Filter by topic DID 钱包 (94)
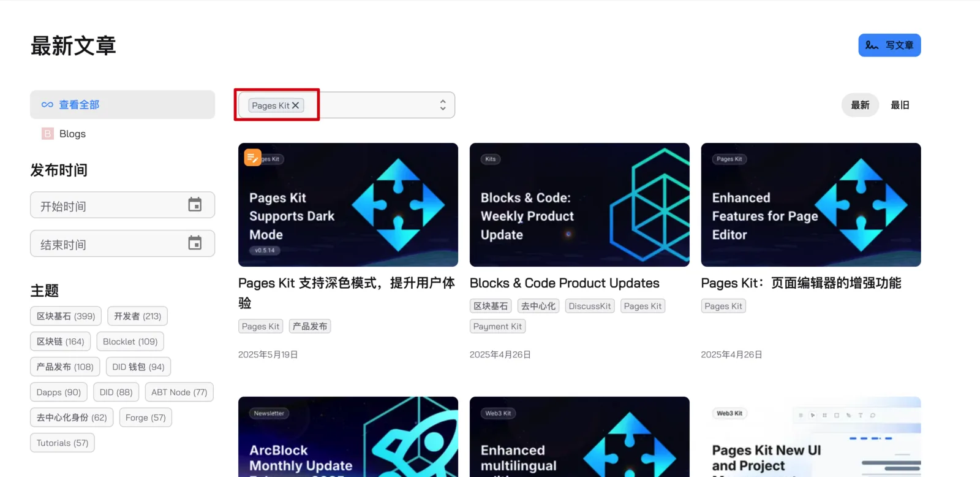The height and width of the screenshot is (477, 980). tap(138, 367)
